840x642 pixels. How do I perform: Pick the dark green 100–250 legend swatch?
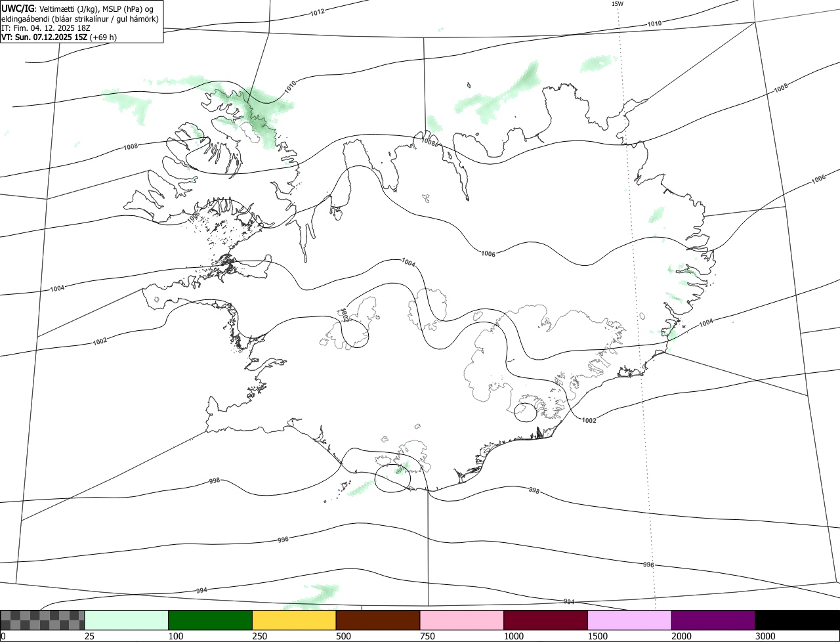[x=211, y=620]
